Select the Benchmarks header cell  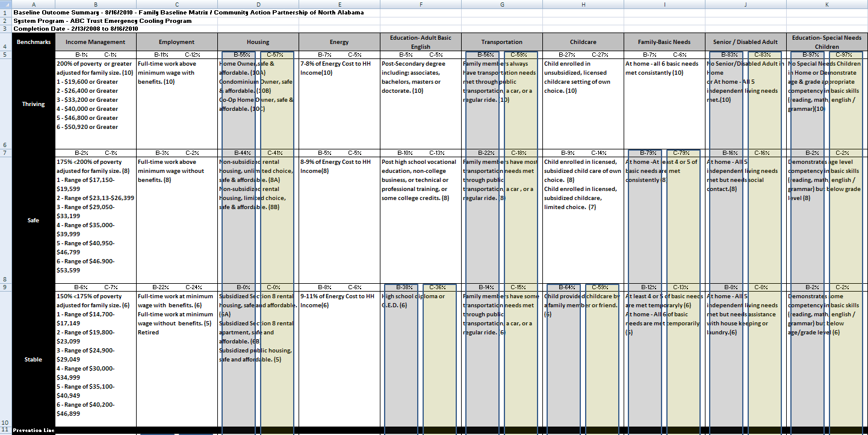(33, 42)
